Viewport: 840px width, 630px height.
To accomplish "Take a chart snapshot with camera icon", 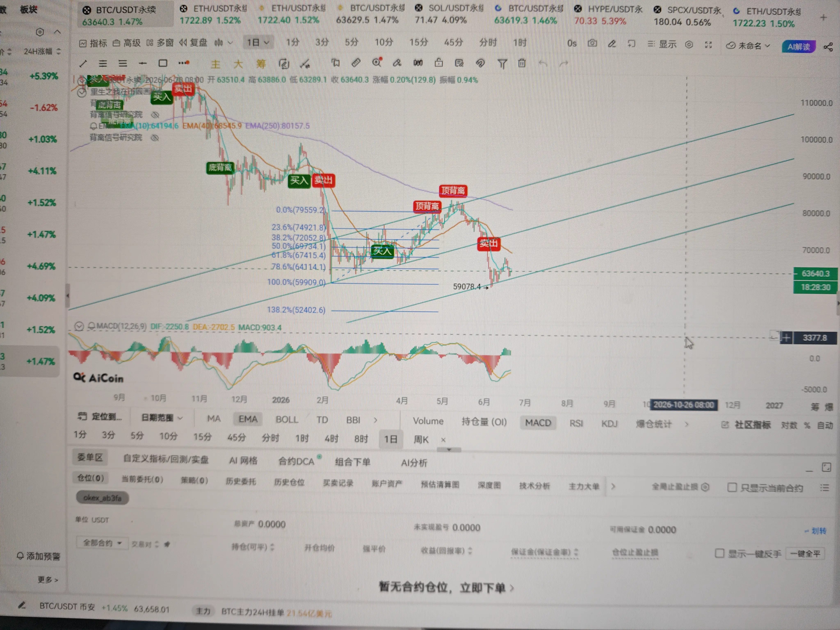I will point(592,43).
